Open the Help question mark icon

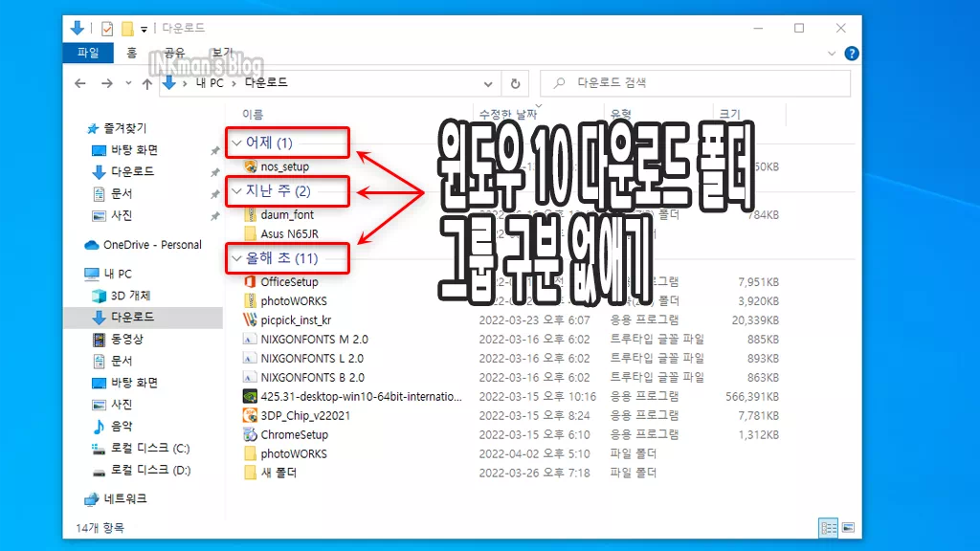click(851, 54)
